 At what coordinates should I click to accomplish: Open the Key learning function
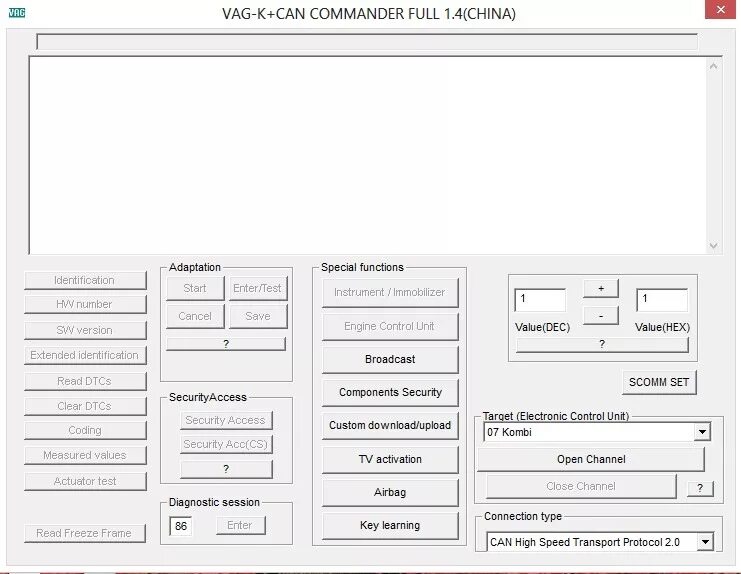pos(390,525)
